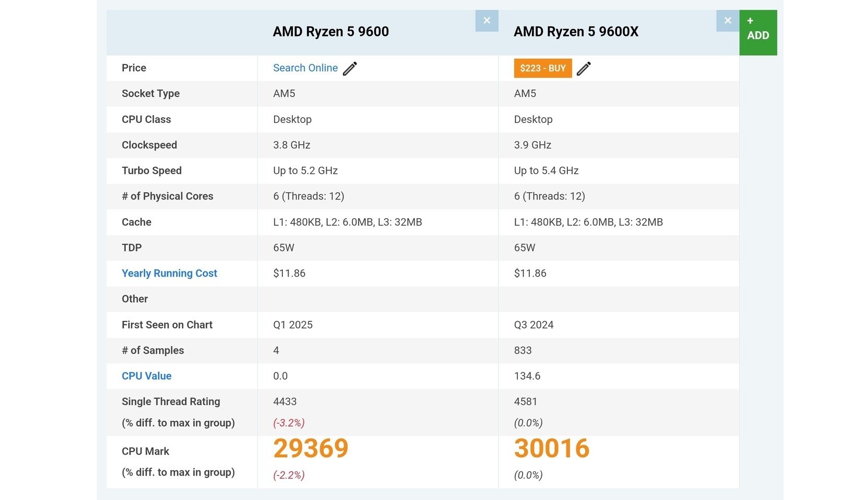Click the 134.6 CPU value cell
Viewport: 868px width, 500px height.
point(527,376)
